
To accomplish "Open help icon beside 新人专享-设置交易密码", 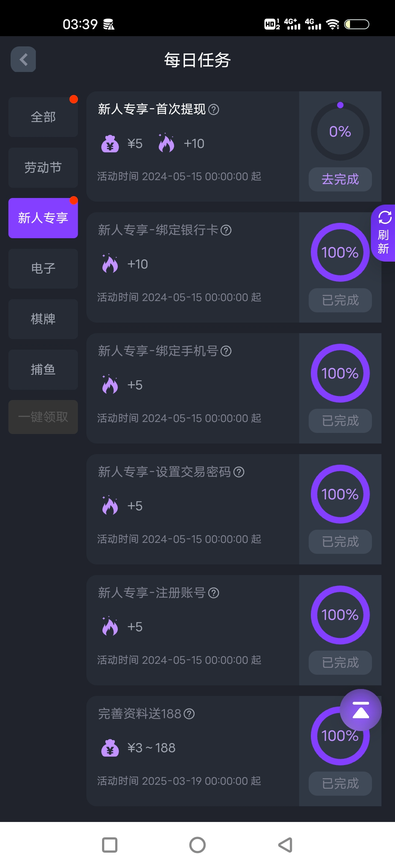I will point(239,472).
